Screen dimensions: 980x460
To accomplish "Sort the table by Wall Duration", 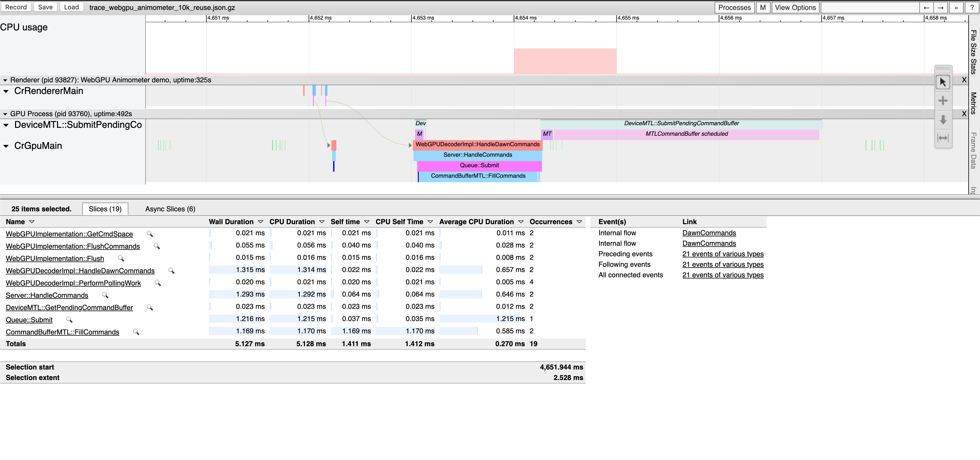I will tap(231, 222).
